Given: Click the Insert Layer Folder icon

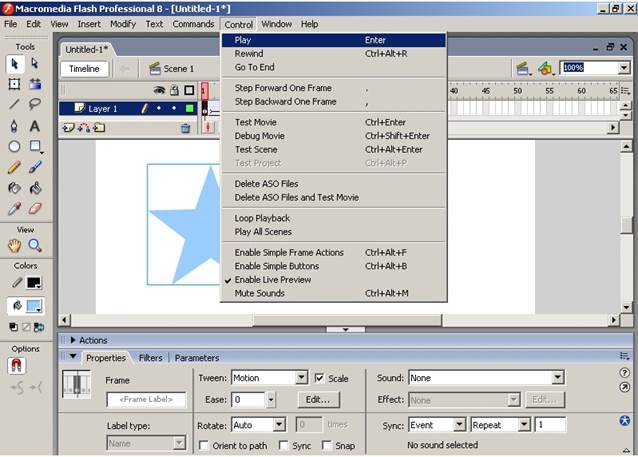Looking at the screenshot, I should pos(99,128).
